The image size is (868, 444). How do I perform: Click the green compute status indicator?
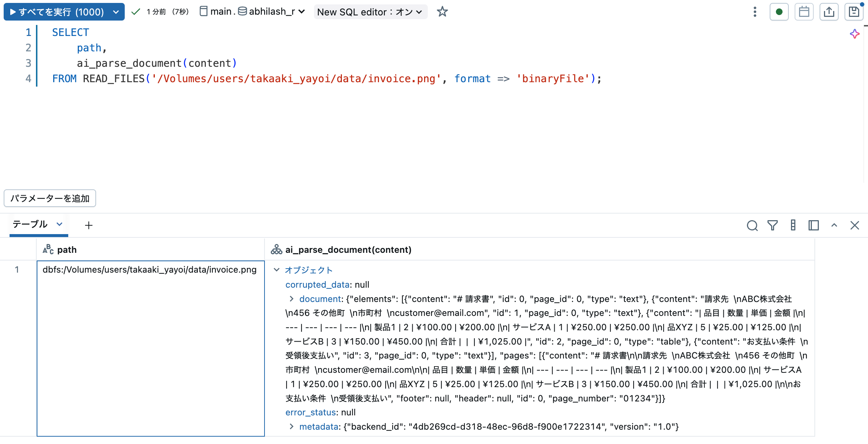(x=779, y=11)
